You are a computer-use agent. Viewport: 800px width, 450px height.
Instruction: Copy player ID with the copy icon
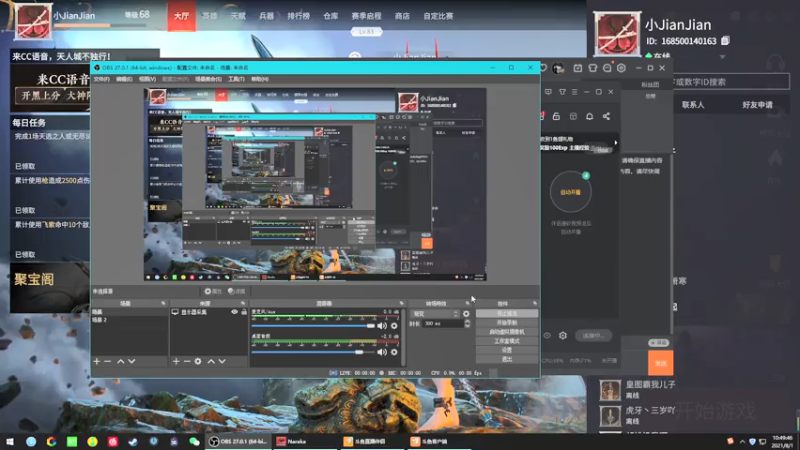(x=725, y=40)
